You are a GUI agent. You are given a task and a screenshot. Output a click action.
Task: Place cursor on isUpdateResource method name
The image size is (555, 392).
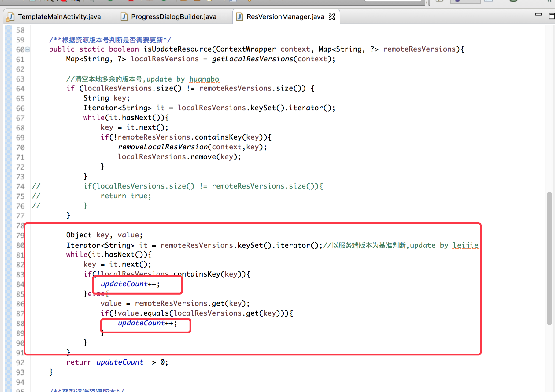[x=177, y=49]
